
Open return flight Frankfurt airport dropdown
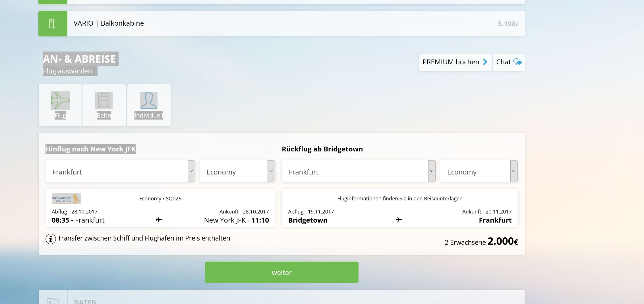point(358,171)
